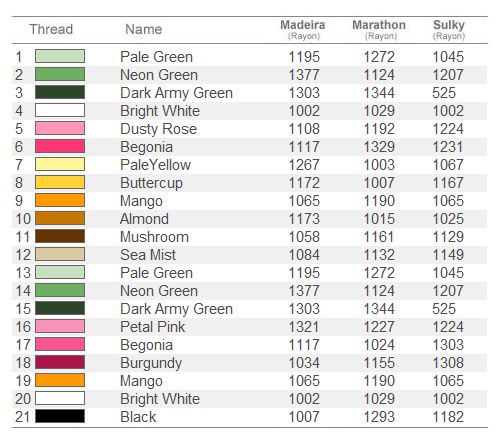Pick the Buttercup yellow swatch

60,182
